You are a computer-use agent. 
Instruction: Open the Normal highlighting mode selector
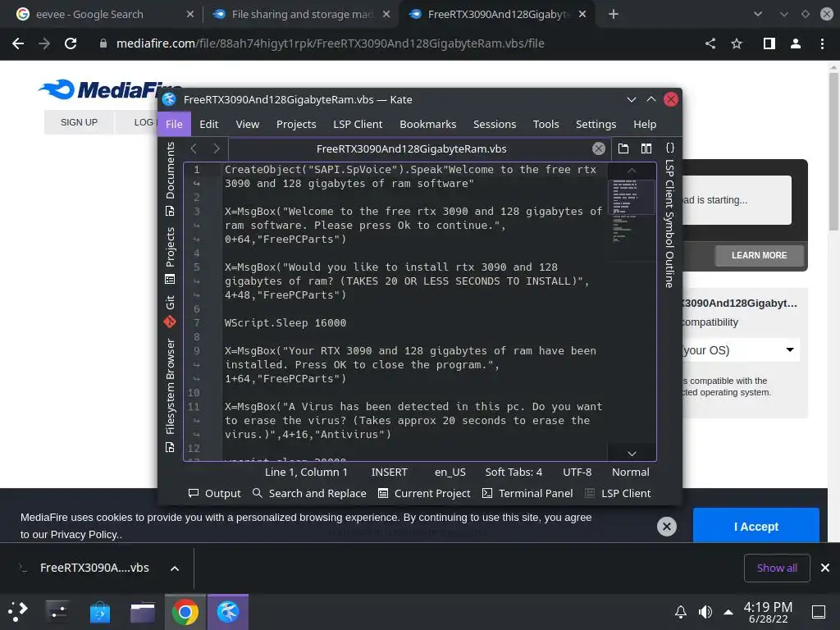point(631,472)
